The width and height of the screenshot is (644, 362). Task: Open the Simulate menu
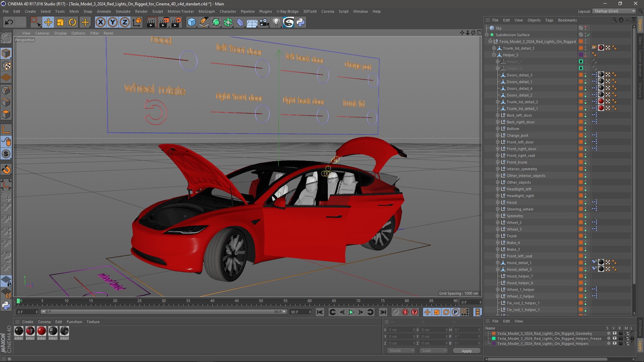coord(123,11)
